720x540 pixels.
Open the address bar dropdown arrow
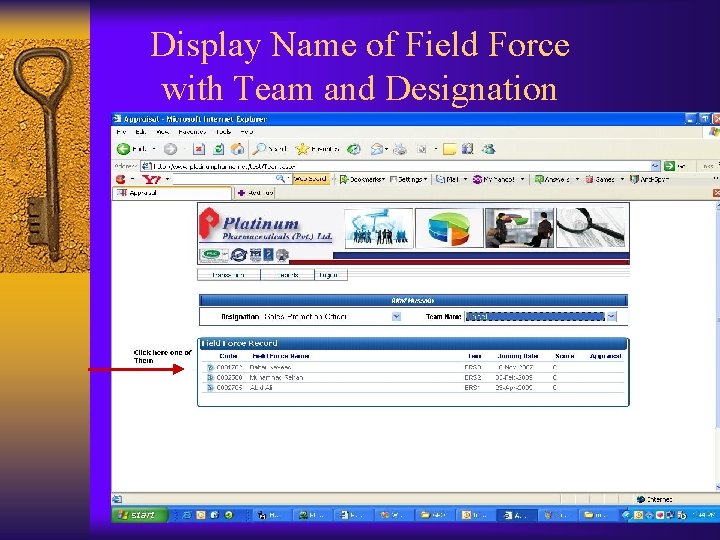(x=655, y=166)
